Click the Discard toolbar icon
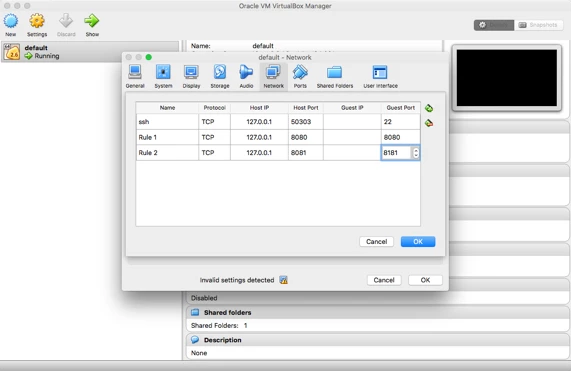Screen dimensions: 571x371 pyautogui.click(x=66, y=21)
